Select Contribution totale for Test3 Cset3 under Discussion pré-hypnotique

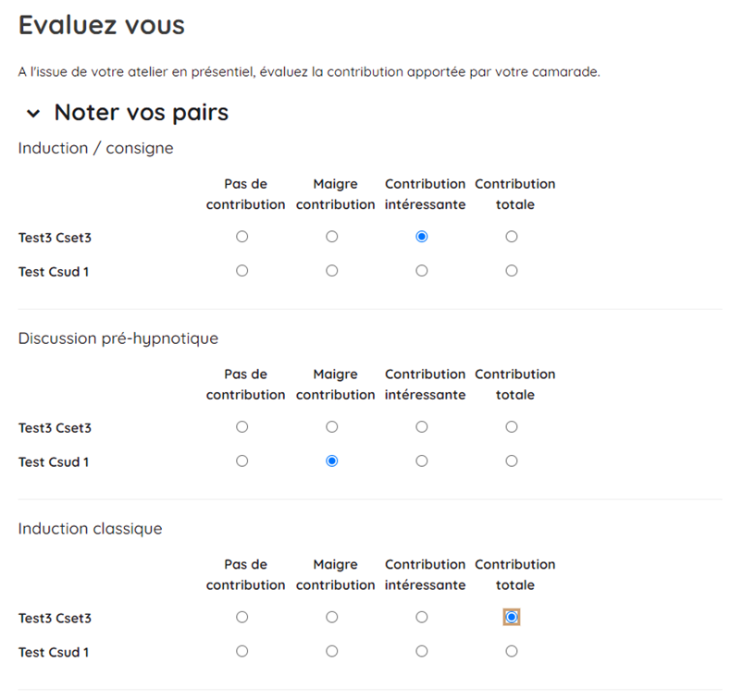512,427
